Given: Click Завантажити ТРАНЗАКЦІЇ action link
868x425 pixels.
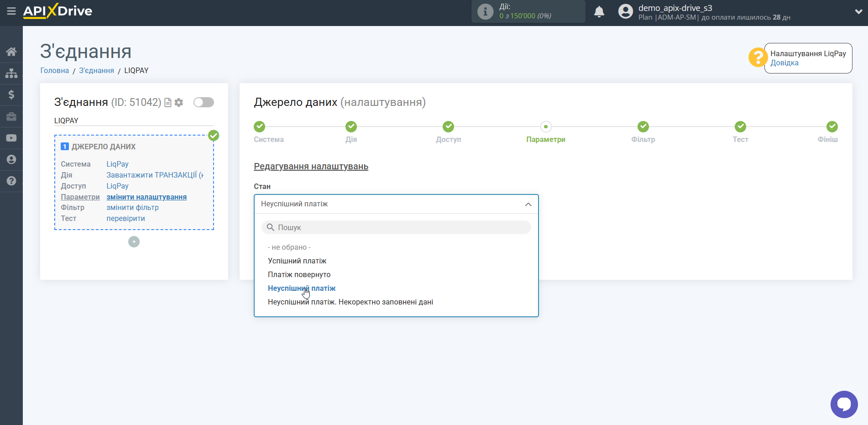Looking at the screenshot, I should (x=155, y=175).
